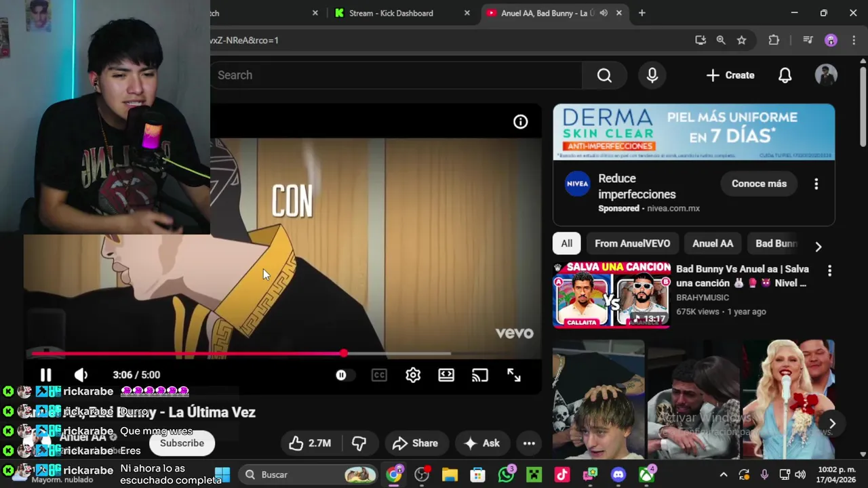
Task: Select the Bad Bunny filter chip
Action: pos(776,243)
